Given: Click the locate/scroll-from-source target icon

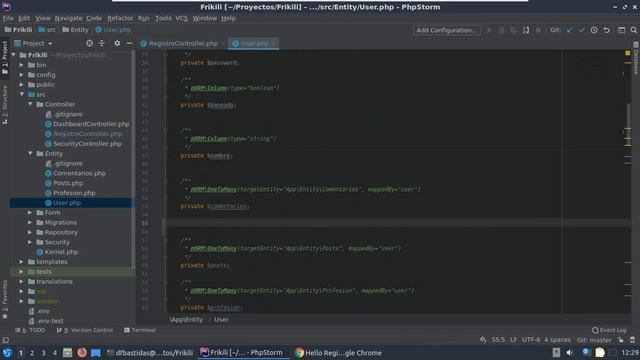Looking at the screenshot, I should tap(89, 43).
